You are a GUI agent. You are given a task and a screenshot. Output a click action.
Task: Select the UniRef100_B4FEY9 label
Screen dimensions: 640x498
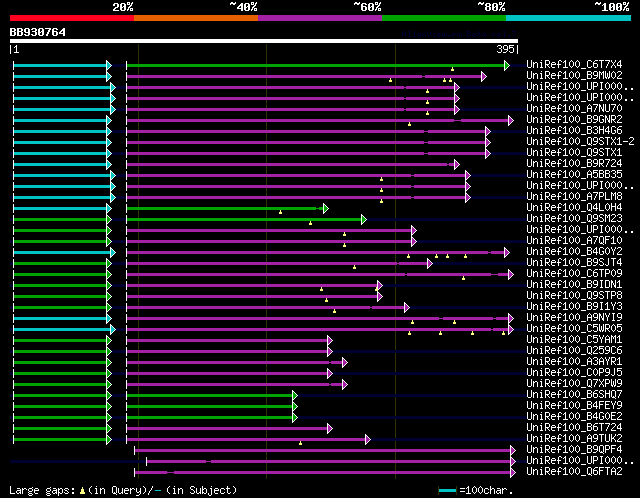574,406
